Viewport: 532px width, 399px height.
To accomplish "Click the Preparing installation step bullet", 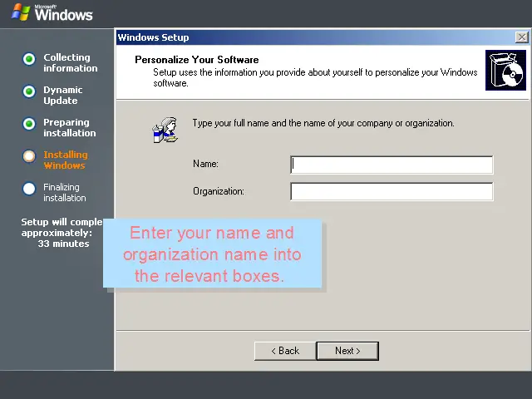I will [x=29, y=124].
